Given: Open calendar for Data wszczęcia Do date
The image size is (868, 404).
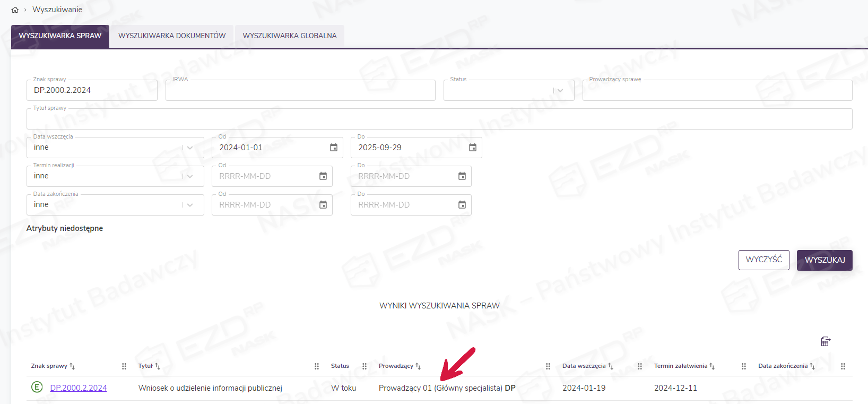Looking at the screenshot, I should 473,148.
